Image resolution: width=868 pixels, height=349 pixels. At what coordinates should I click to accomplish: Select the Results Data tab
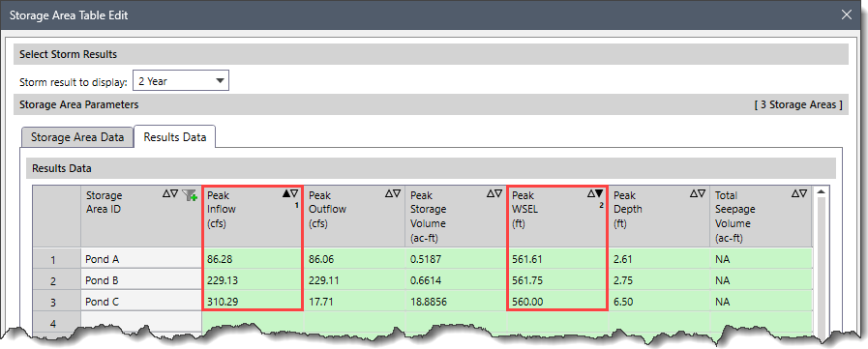pyautogui.click(x=175, y=137)
